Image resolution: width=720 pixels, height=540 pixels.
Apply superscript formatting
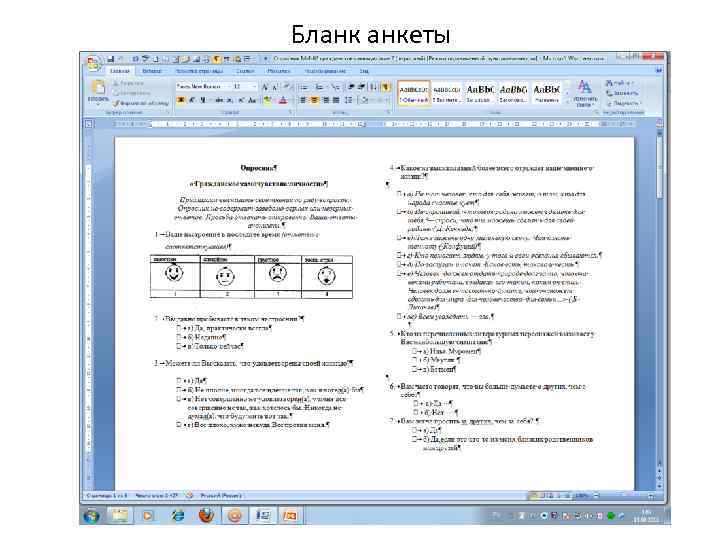pyautogui.click(x=241, y=100)
